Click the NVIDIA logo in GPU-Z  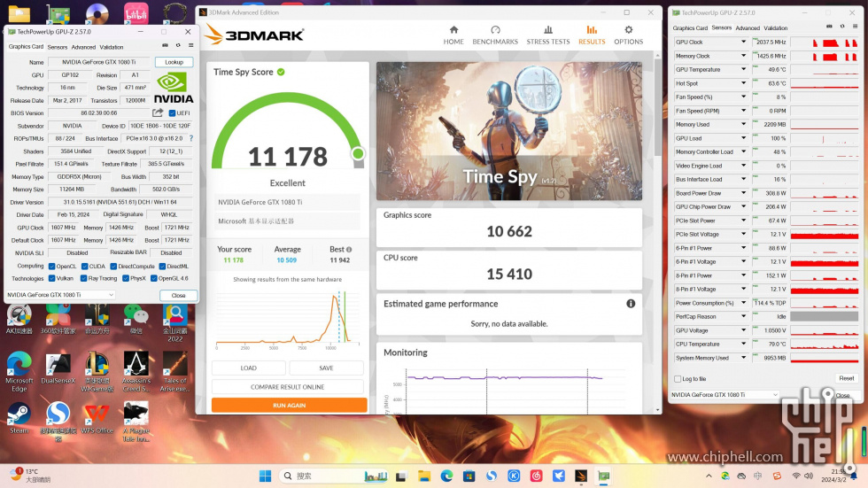tap(174, 89)
